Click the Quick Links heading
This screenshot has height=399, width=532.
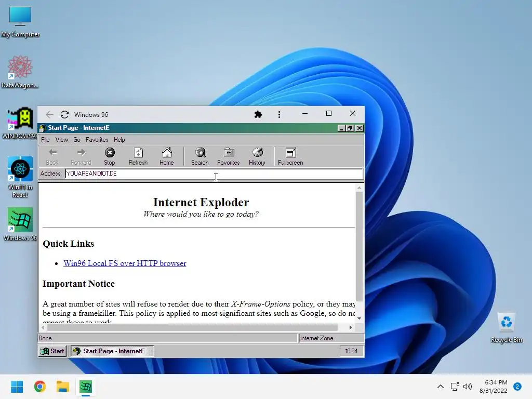[x=68, y=244]
